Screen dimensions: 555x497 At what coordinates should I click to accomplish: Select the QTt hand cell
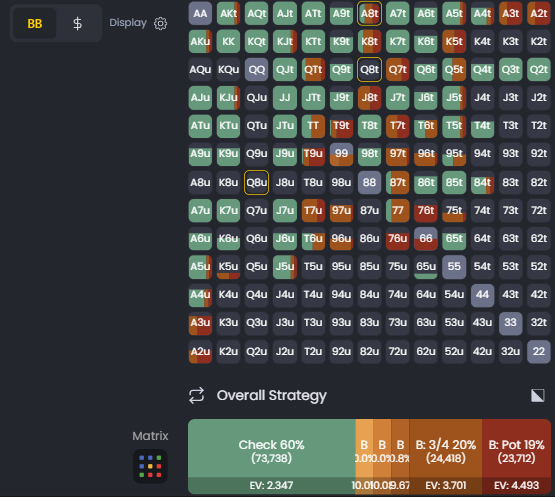pyautogui.click(x=313, y=69)
